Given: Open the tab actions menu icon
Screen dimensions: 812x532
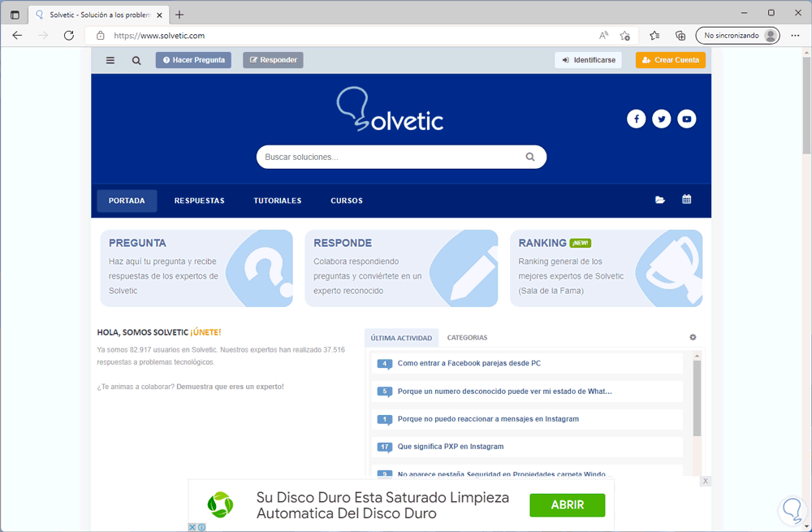Looking at the screenshot, I should (x=15, y=15).
